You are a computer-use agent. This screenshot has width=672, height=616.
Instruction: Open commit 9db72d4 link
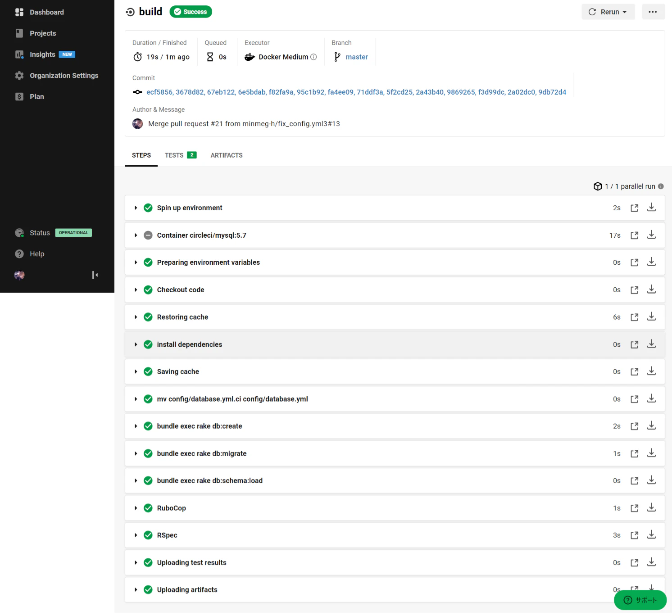pyautogui.click(x=552, y=92)
